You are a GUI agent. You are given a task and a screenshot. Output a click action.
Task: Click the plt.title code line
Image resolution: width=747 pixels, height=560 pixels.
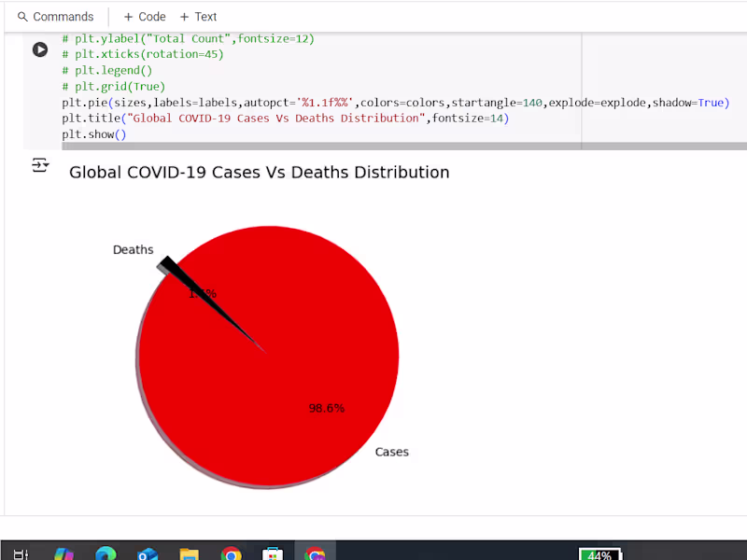[280, 118]
